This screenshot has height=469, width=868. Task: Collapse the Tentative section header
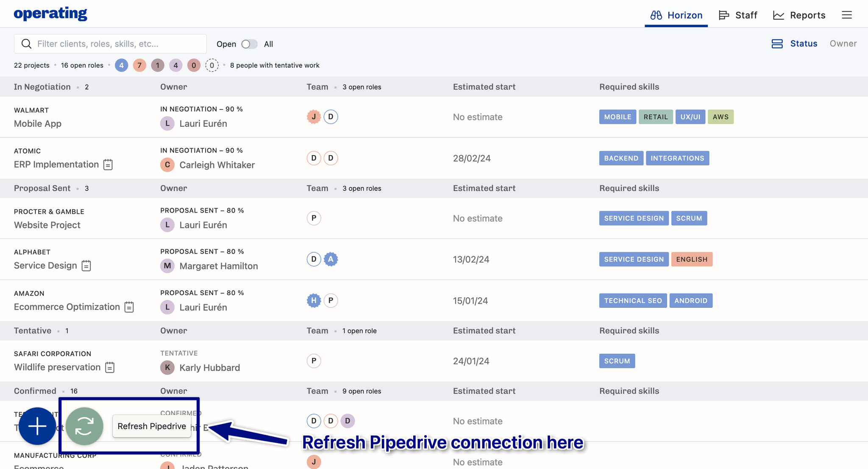click(x=33, y=331)
